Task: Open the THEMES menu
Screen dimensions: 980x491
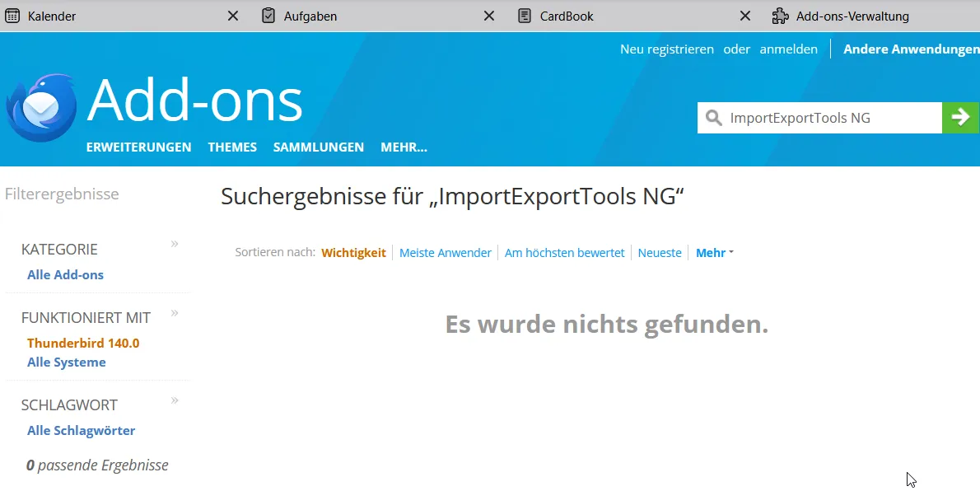Action: pyautogui.click(x=232, y=147)
